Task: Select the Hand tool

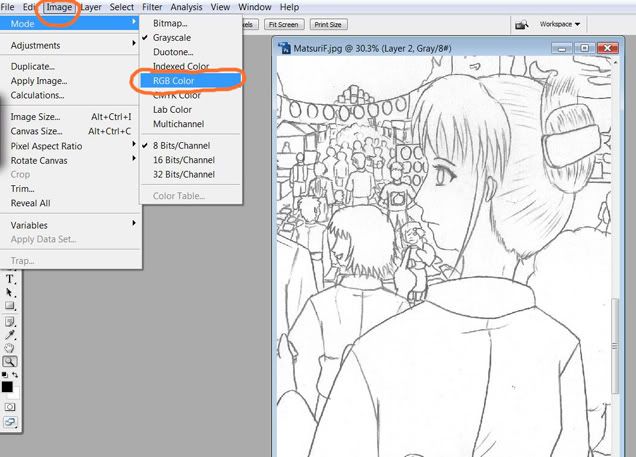Action: pos(10,348)
